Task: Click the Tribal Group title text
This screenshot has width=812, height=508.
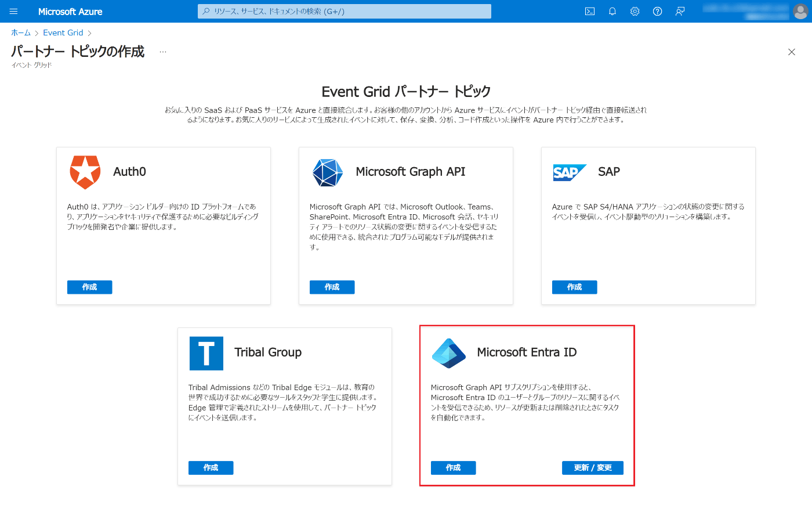Action: (x=268, y=352)
